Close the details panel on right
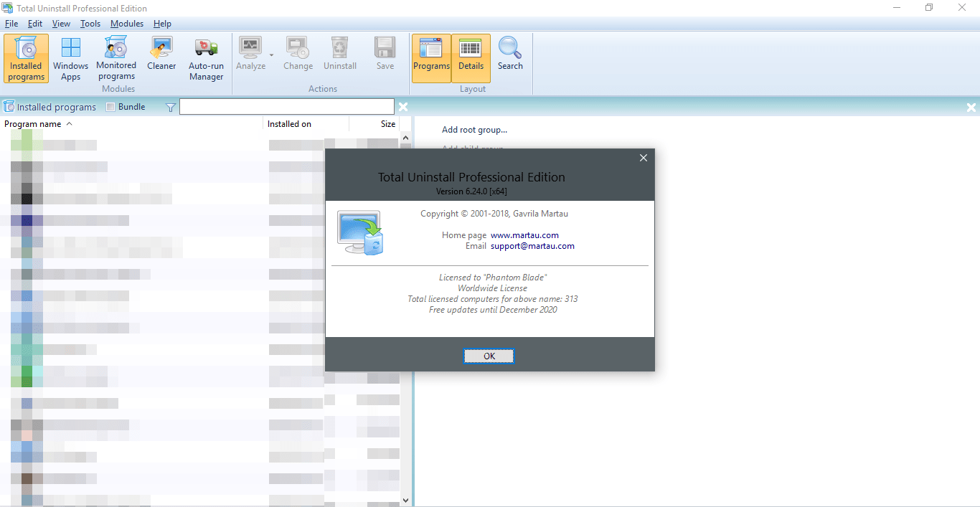 [971, 108]
